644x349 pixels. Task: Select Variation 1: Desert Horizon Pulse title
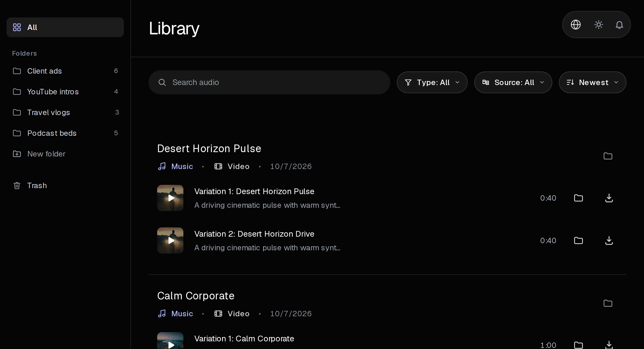pyautogui.click(x=254, y=191)
